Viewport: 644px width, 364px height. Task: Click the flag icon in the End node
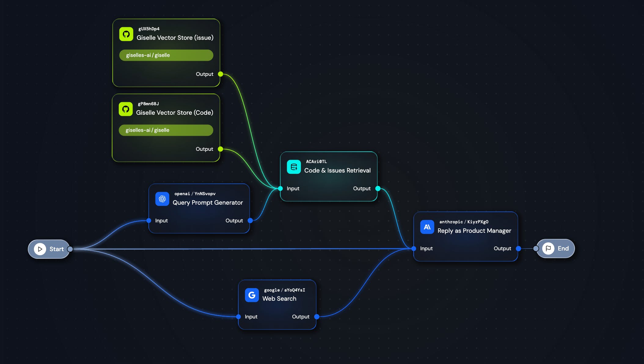pyautogui.click(x=548, y=248)
